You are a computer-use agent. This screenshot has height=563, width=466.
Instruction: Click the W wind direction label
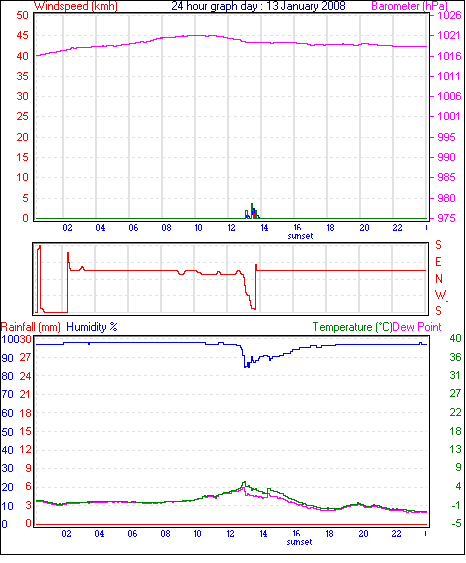tap(440, 295)
